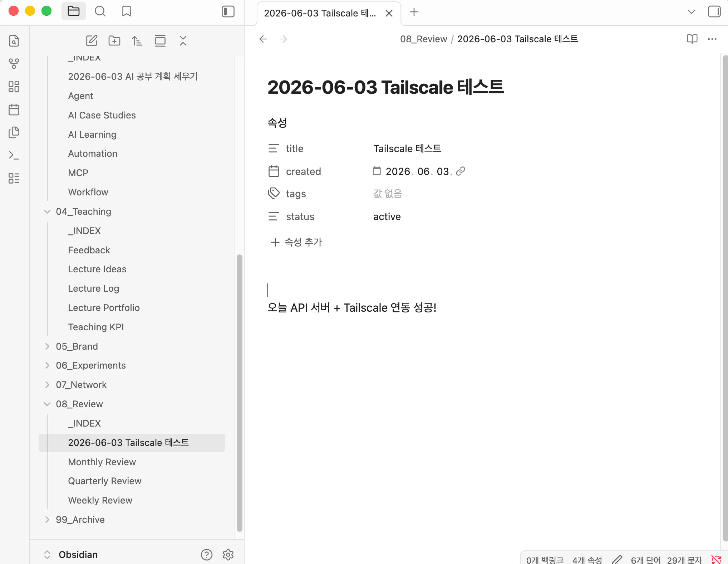Click the empty tags value field

coord(388,194)
